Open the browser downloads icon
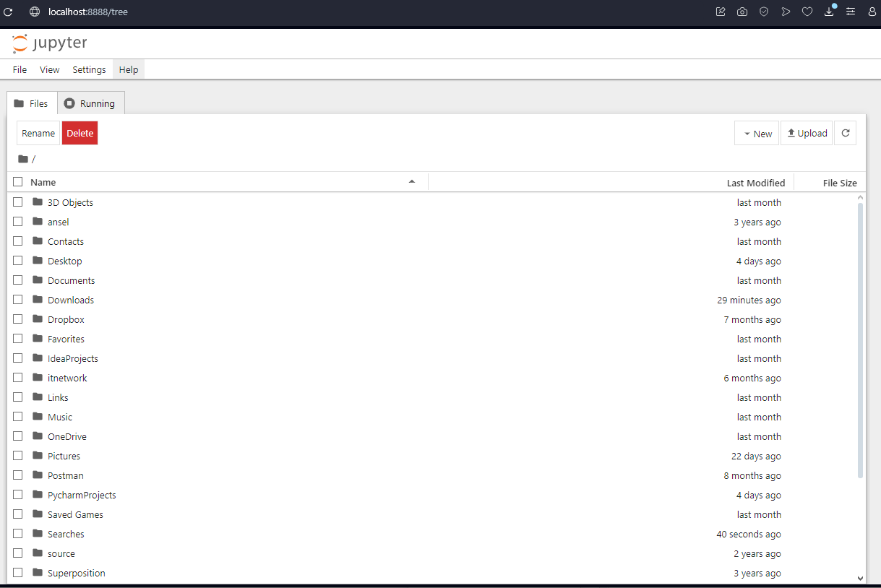Image resolution: width=881 pixels, height=588 pixels. 829,12
